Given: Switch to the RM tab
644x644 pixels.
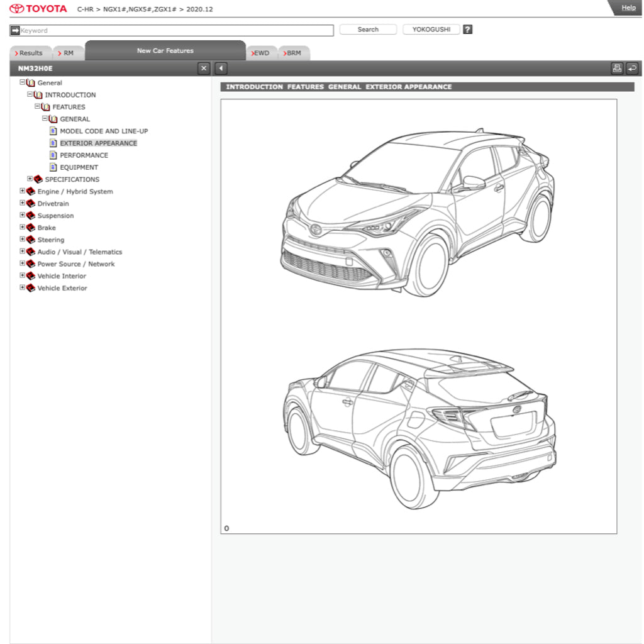Looking at the screenshot, I should click(x=68, y=53).
